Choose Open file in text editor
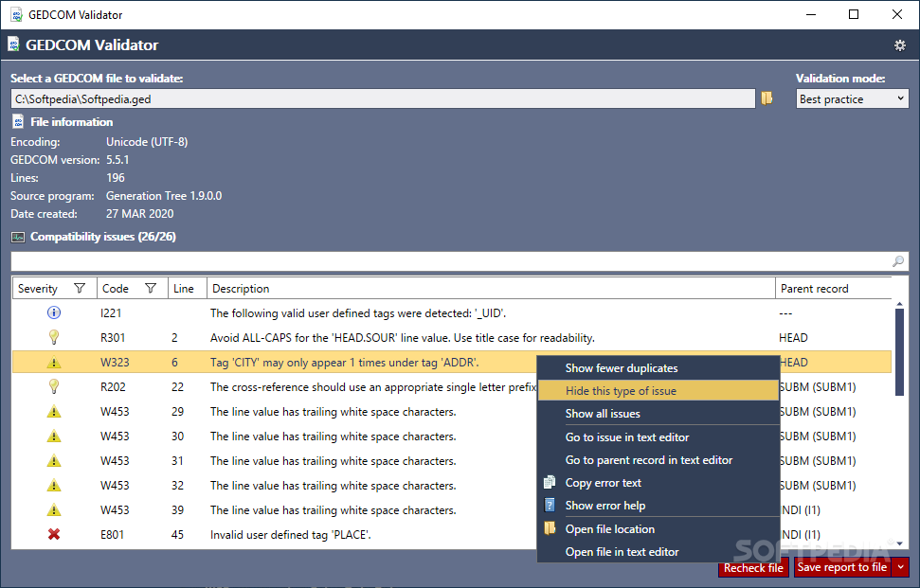The height and width of the screenshot is (588, 920). pos(658,552)
